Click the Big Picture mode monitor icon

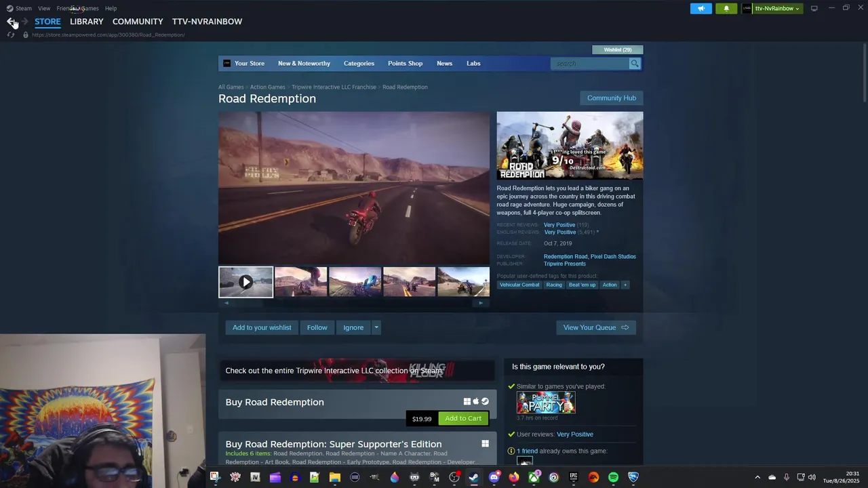(x=814, y=8)
